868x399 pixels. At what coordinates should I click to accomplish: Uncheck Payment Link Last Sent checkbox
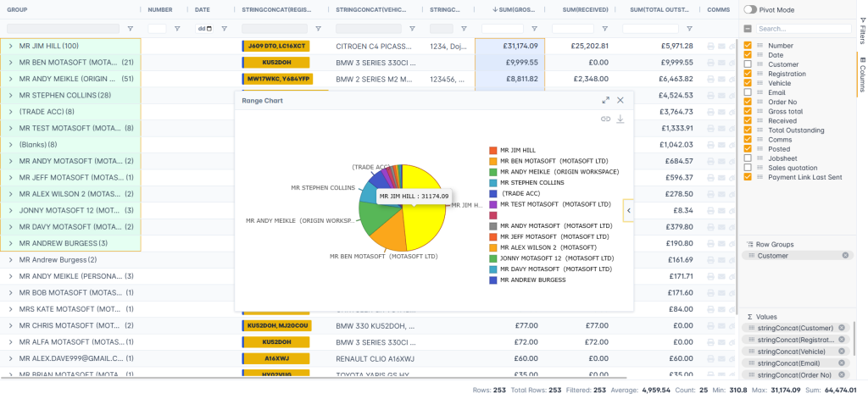pyautogui.click(x=748, y=177)
